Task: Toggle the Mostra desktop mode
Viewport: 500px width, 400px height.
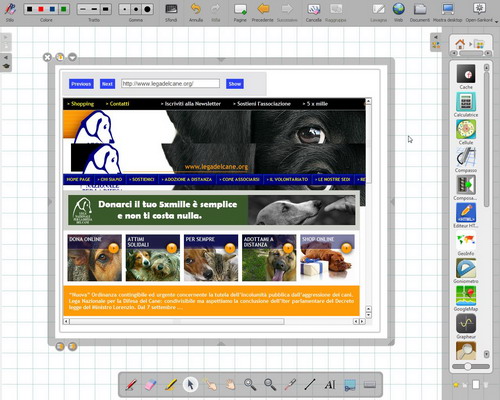Action: (447, 12)
